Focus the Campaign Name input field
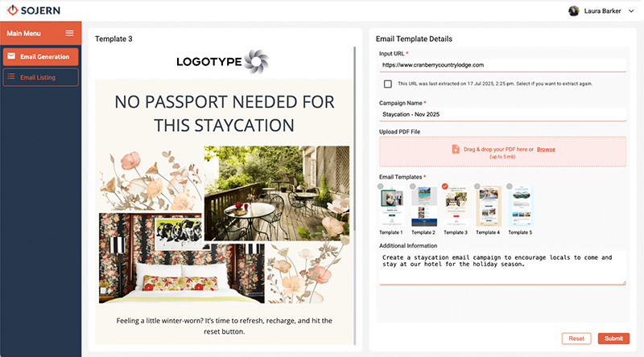The image size is (644, 357). [502, 114]
